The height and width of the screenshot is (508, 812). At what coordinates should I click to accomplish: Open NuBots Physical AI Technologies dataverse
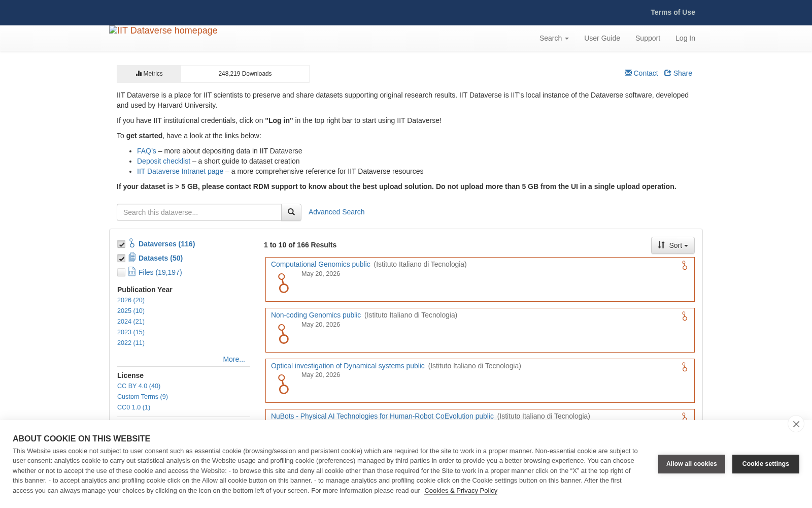click(x=382, y=416)
